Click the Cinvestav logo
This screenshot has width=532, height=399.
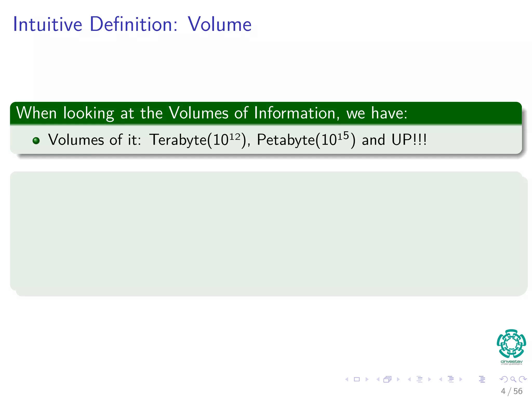coord(511,347)
